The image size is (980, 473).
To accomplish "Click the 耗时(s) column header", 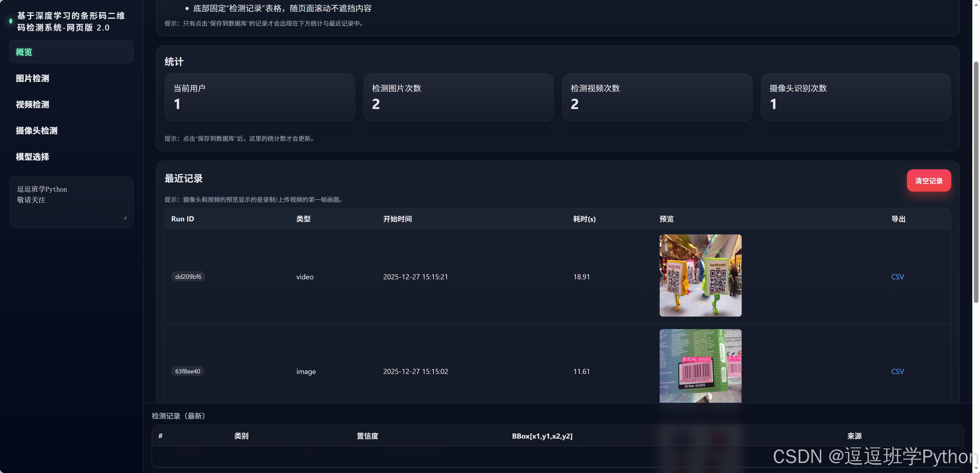I will pos(584,219).
